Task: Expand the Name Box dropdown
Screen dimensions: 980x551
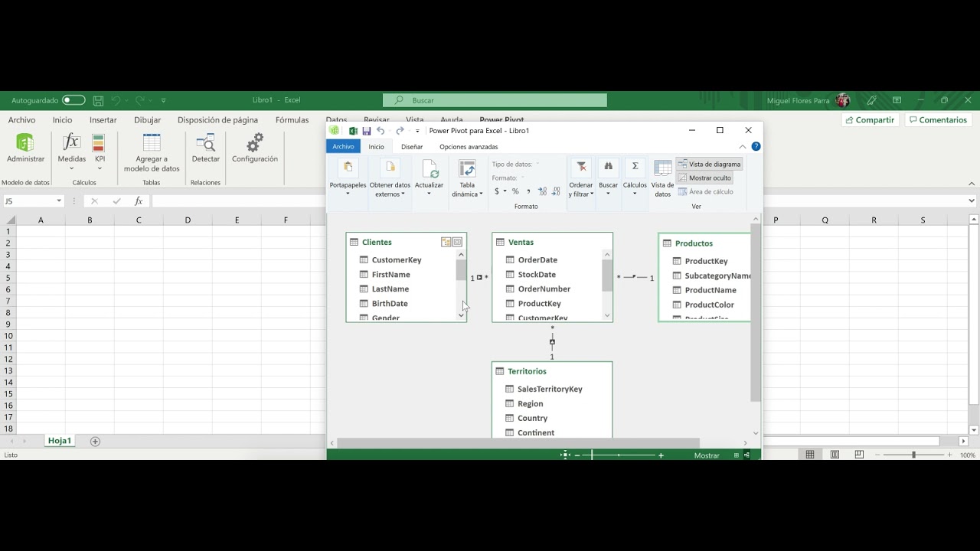Action: point(59,201)
